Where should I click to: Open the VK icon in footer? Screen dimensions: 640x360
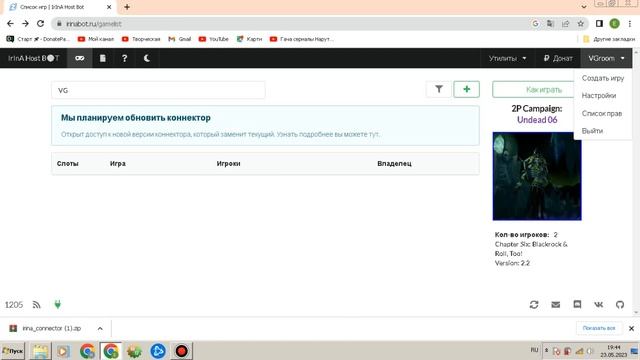pos(598,304)
